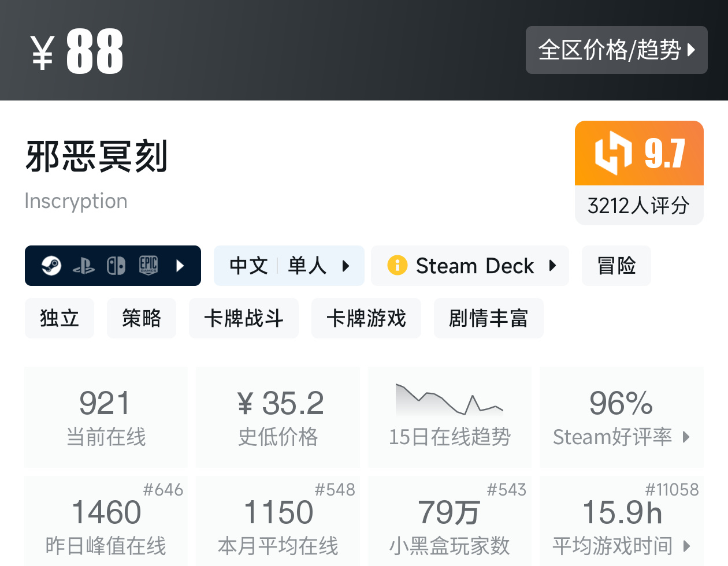The height and width of the screenshot is (566, 728).
Task: Open the 史低价格 ¥35.2 stat
Action: (x=278, y=417)
